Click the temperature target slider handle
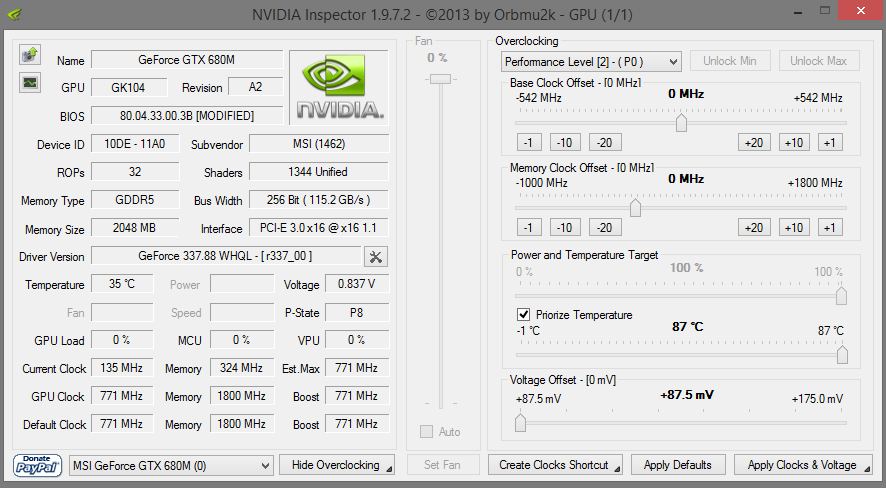 tap(842, 355)
